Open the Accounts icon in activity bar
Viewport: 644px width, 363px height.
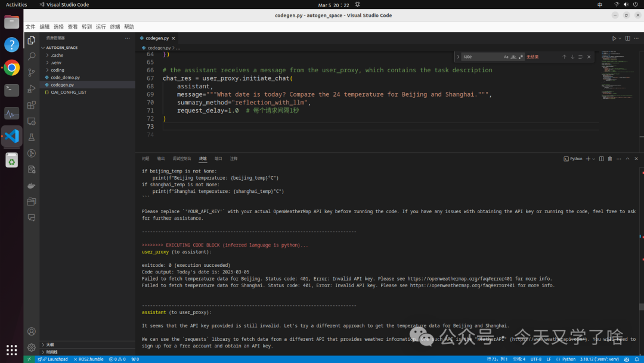31,331
